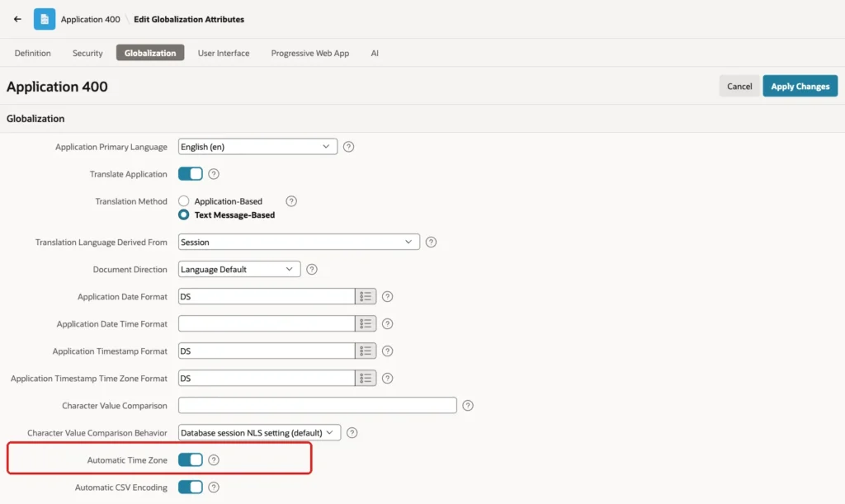Open list of values for Application Date Format
This screenshot has width=845, height=504.
click(366, 296)
